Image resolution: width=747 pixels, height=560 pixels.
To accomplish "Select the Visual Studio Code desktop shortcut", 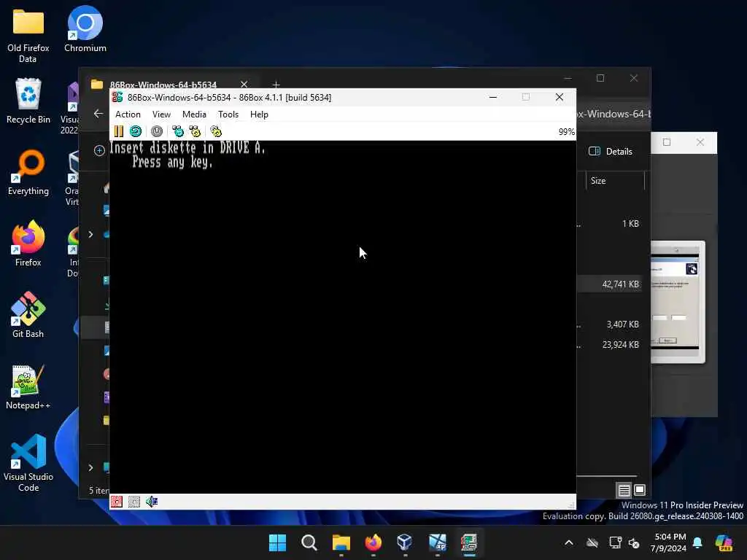I will click(28, 463).
